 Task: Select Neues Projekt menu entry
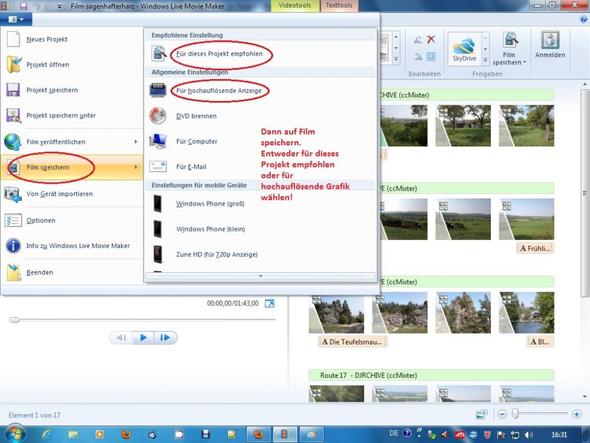click(x=71, y=39)
